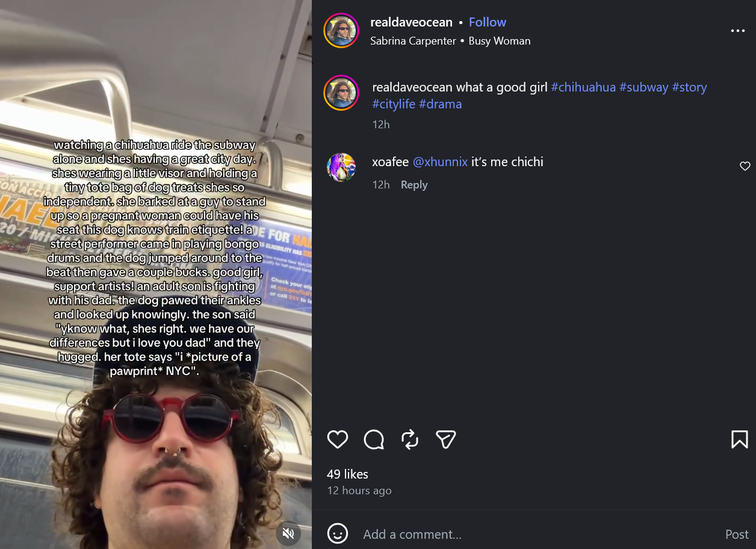Save post with the bookmark icon
The image size is (756, 549).
coord(740,439)
